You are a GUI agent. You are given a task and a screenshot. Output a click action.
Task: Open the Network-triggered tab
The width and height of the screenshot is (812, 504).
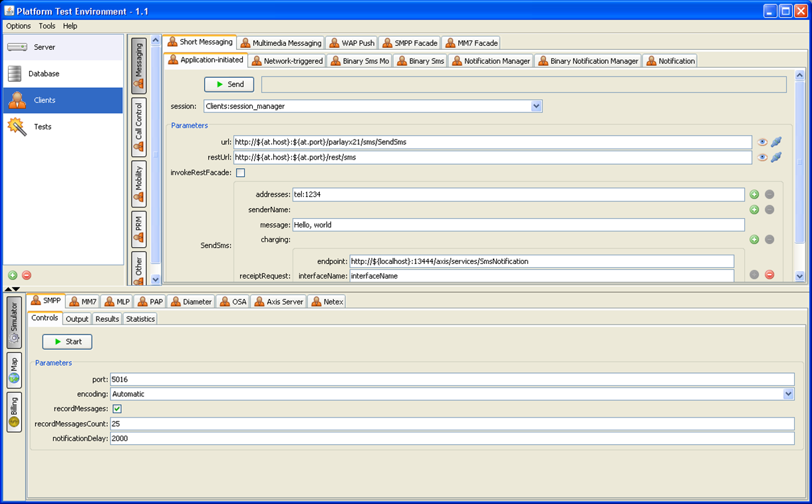click(x=287, y=61)
